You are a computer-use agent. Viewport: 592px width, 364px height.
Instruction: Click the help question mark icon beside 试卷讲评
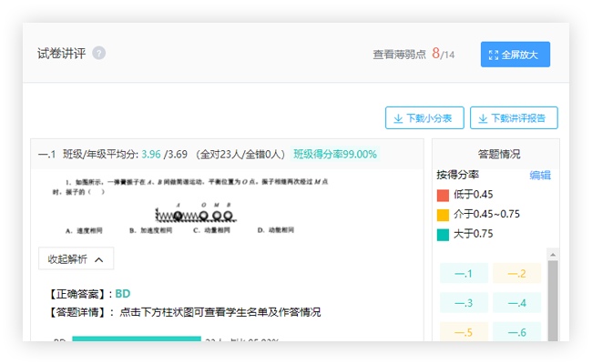pyautogui.click(x=99, y=53)
